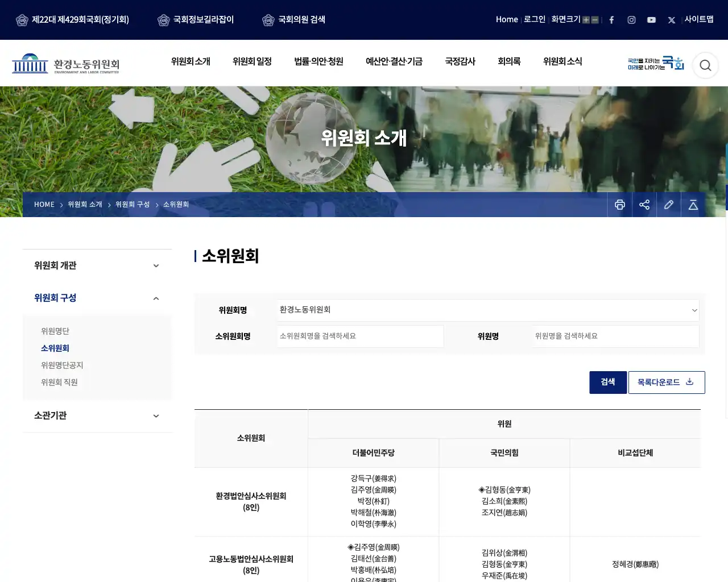Select 위원회 직원 in the sidebar
This screenshot has width=728, height=582.
[x=59, y=383]
